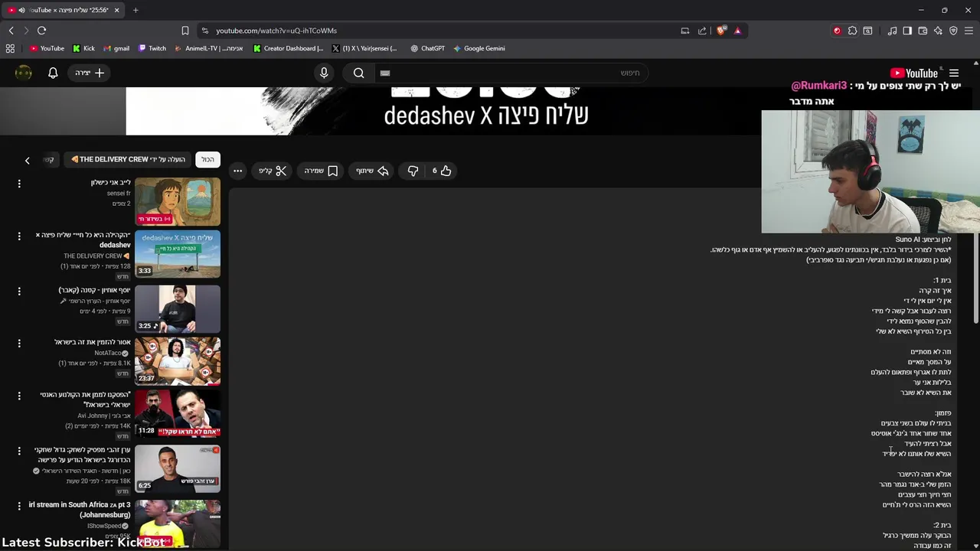
Task: Click the like thumbs-up button
Action: [441, 171]
